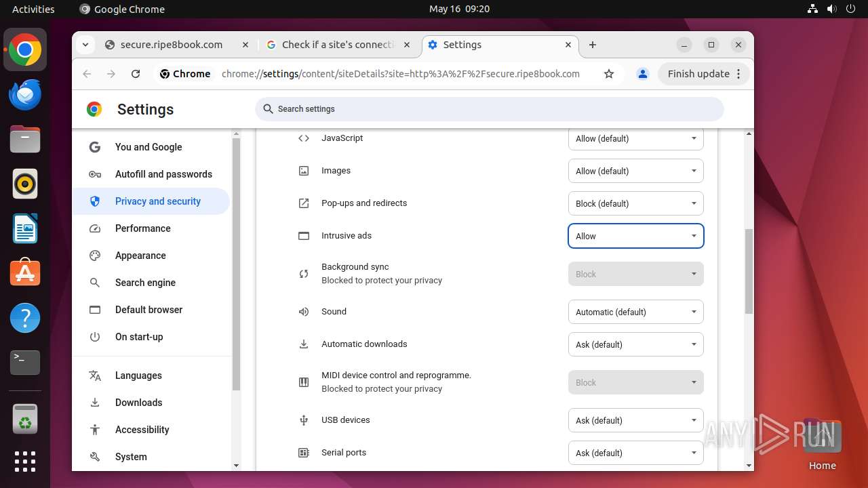This screenshot has height=488, width=868.
Task: Click the Pop-ups and redirects icon
Action: click(304, 203)
